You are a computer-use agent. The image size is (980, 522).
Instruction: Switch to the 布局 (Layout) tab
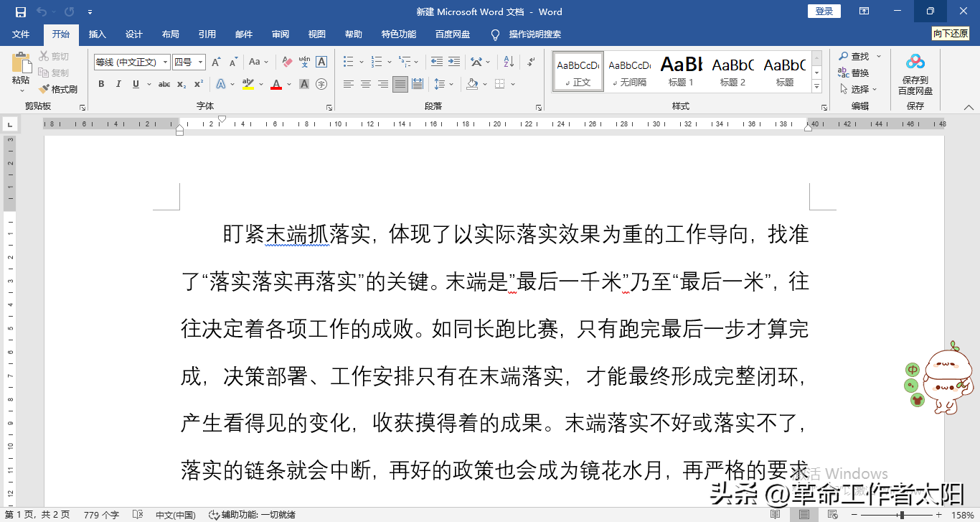171,34
